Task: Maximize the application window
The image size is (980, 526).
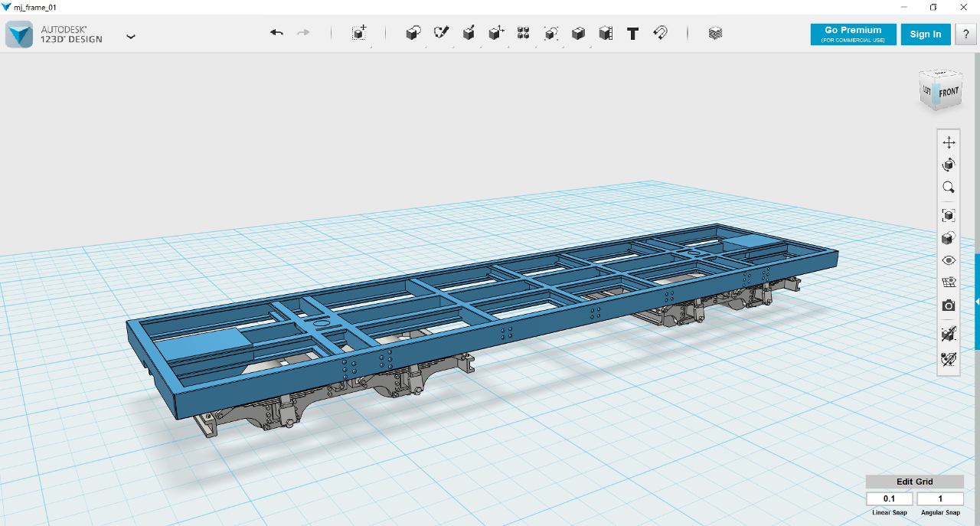Action: (x=933, y=7)
